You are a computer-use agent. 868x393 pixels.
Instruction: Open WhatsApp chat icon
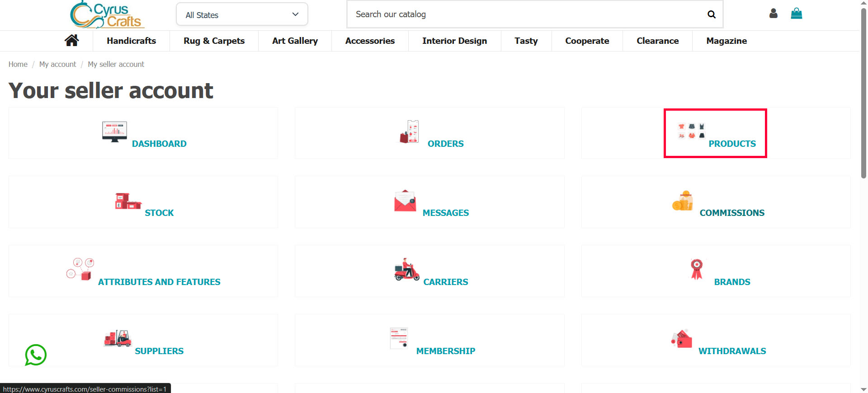(x=36, y=355)
